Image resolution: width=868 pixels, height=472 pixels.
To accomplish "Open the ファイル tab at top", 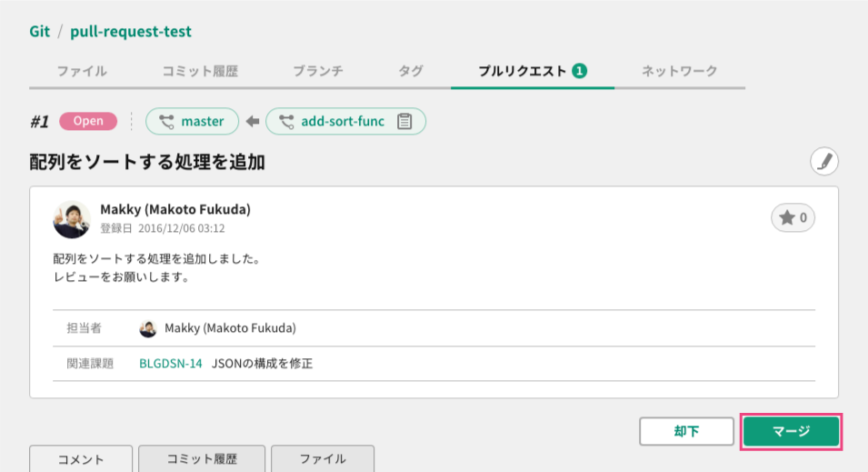I will (82, 71).
